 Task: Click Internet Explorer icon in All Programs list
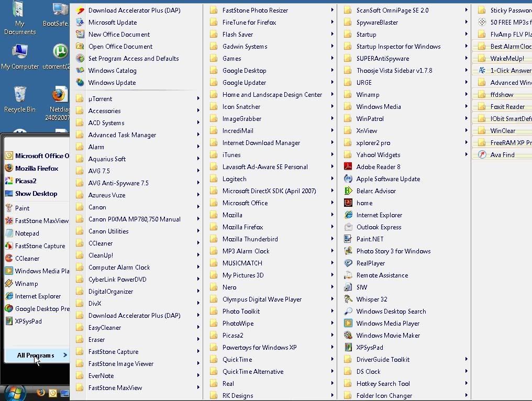pyautogui.click(x=348, y=215)
